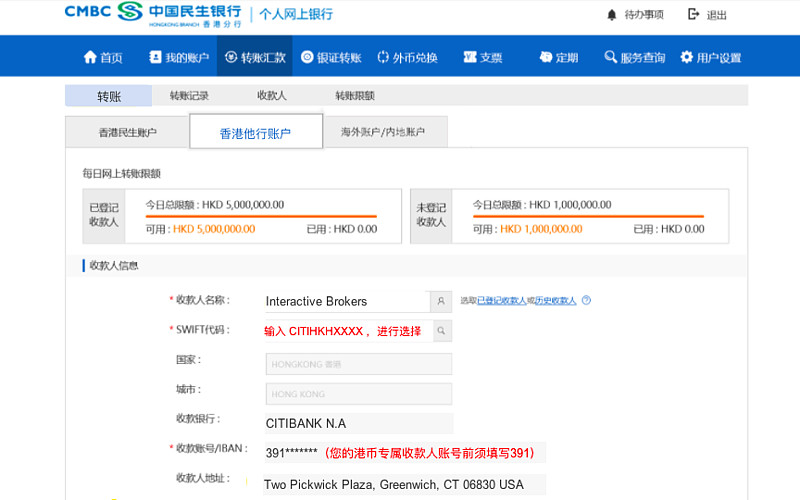Viewport: 800px width, 500px height.
Task: Click 已登记收款人 box label
Action: pyautogui.click(x=104, y=215)
